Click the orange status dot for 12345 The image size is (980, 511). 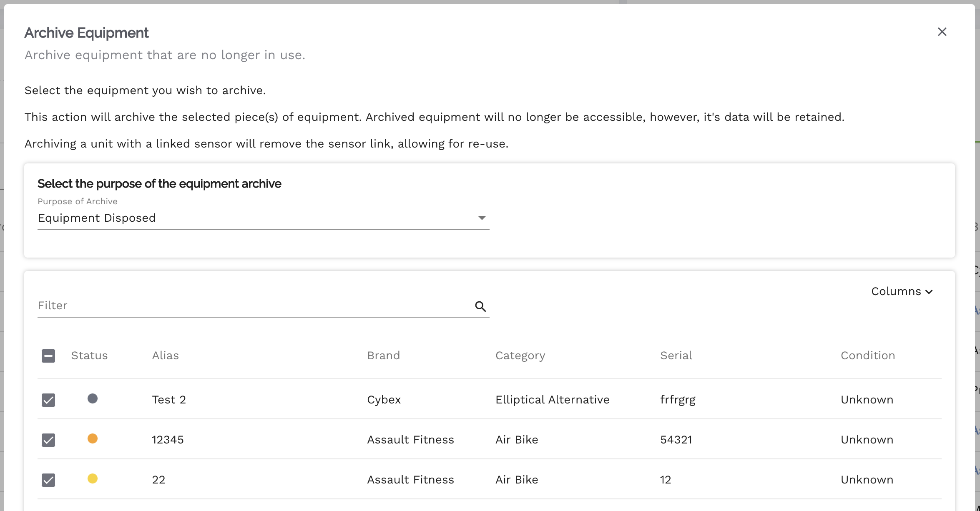pyautogui.click(x=93, y=439)
